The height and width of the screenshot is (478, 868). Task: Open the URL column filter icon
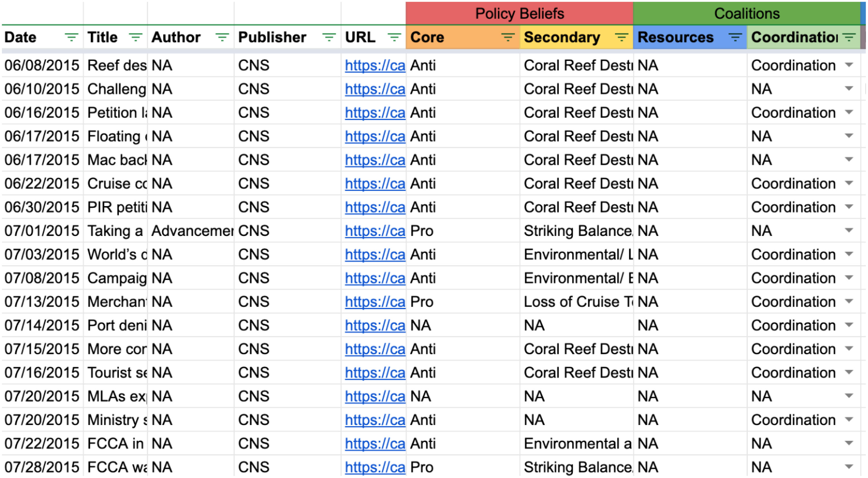point(394,37)
